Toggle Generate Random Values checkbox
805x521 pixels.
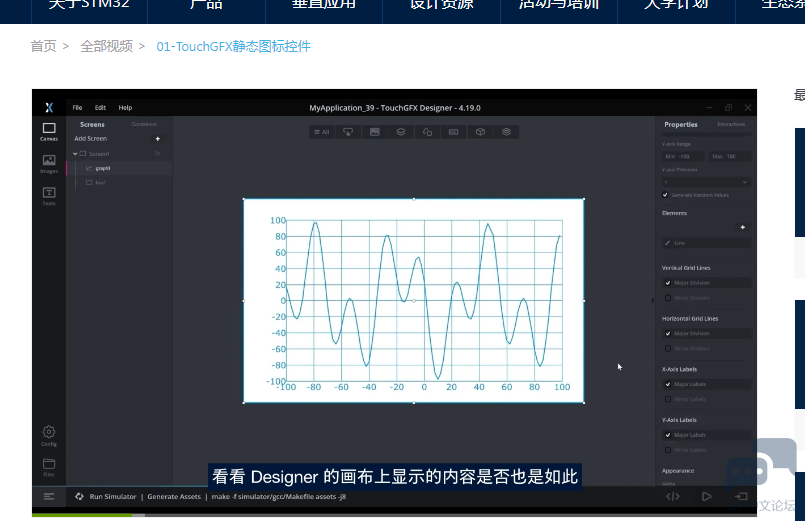click(x=665, y=195)
